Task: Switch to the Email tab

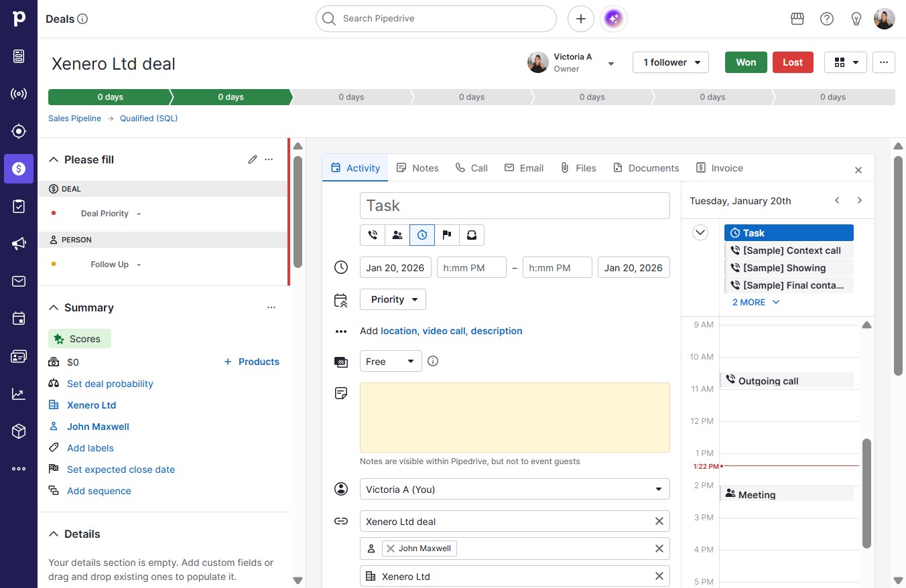Action: pyautogui.click(x=524, y=167)
